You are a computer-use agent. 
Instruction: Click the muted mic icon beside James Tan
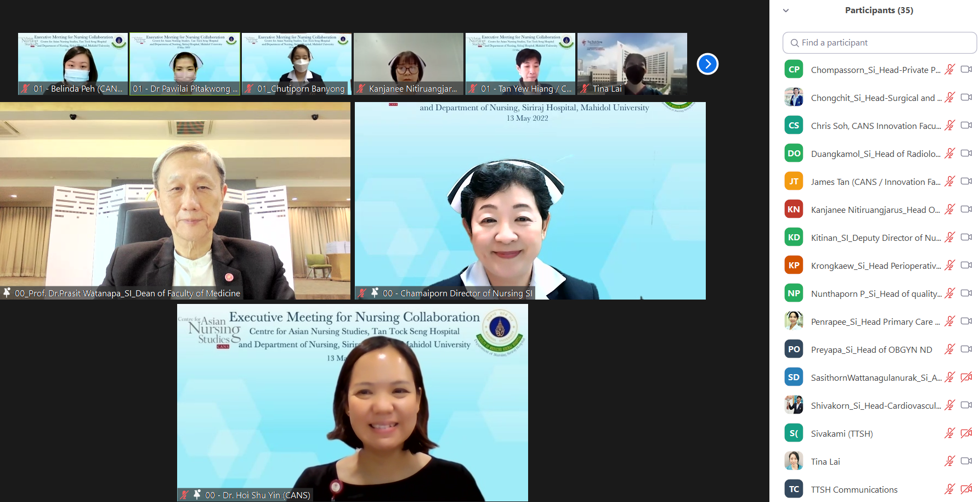pos(950,182)
